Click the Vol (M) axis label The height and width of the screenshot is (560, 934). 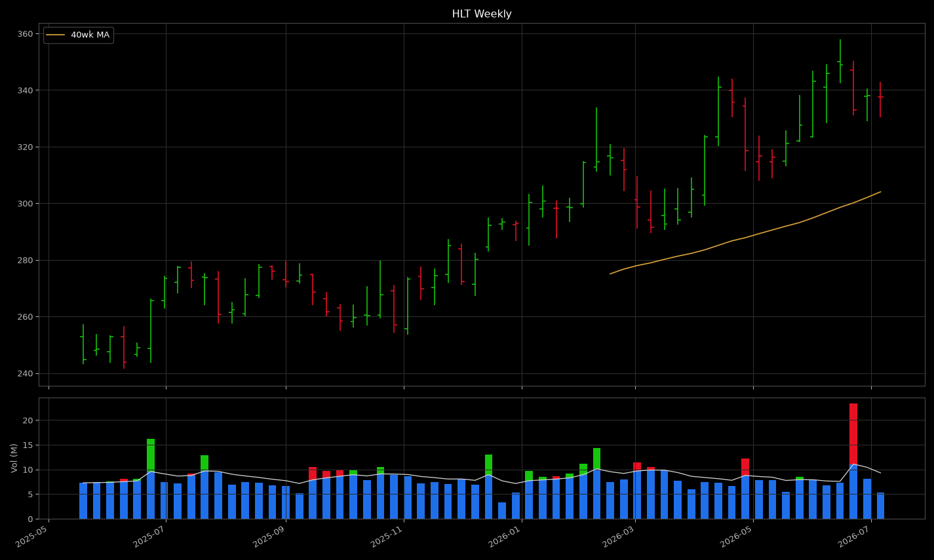tap(14, 458)
